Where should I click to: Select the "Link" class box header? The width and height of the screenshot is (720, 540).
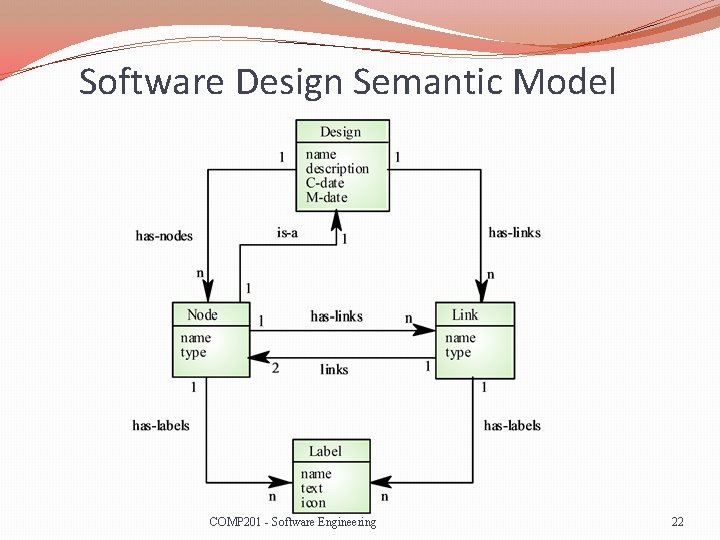[475, 315]
